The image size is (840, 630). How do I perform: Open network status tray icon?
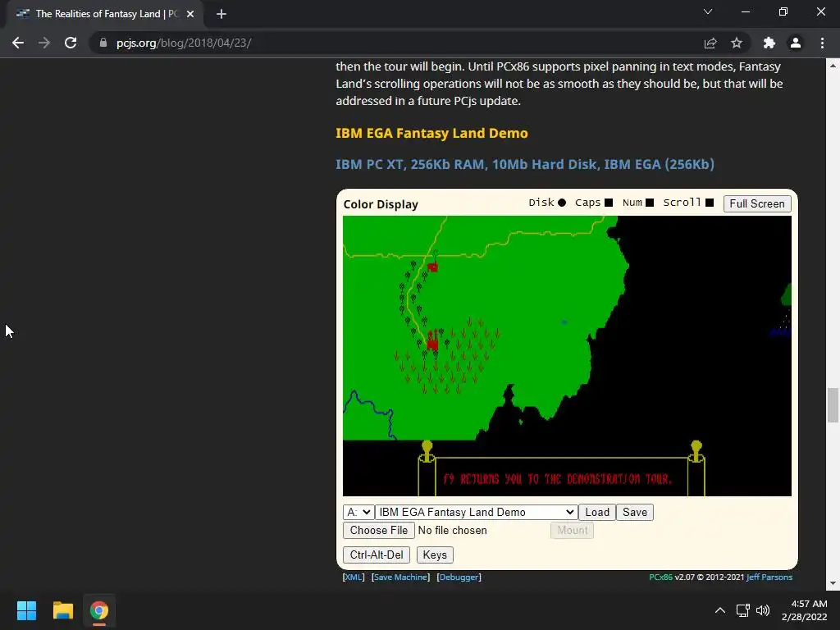coord(742,610)
